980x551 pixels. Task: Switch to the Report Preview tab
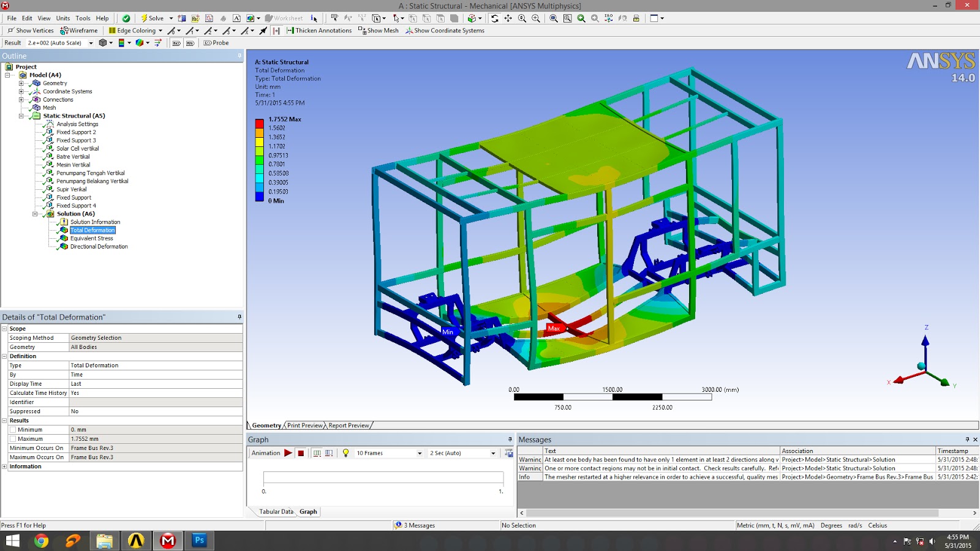pos(349,425)
